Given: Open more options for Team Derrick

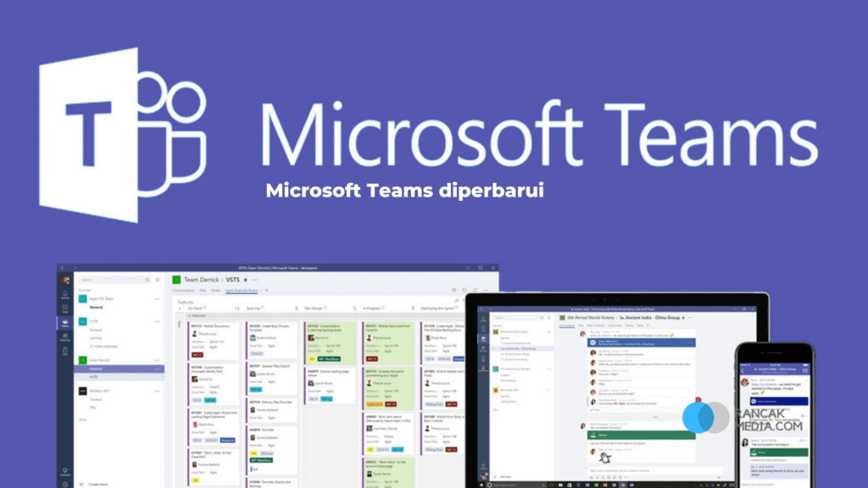Looking at the screenshot, I should tap(158, 360).
